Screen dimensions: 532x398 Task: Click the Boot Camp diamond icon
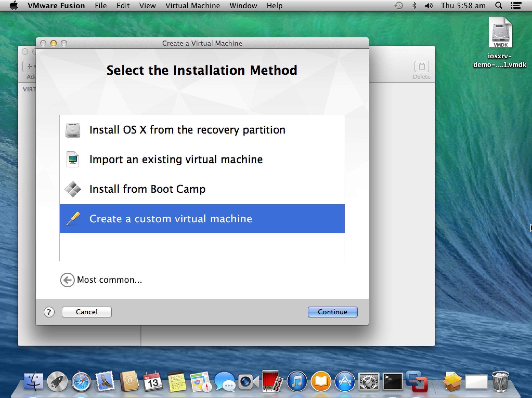pos(73,189)
